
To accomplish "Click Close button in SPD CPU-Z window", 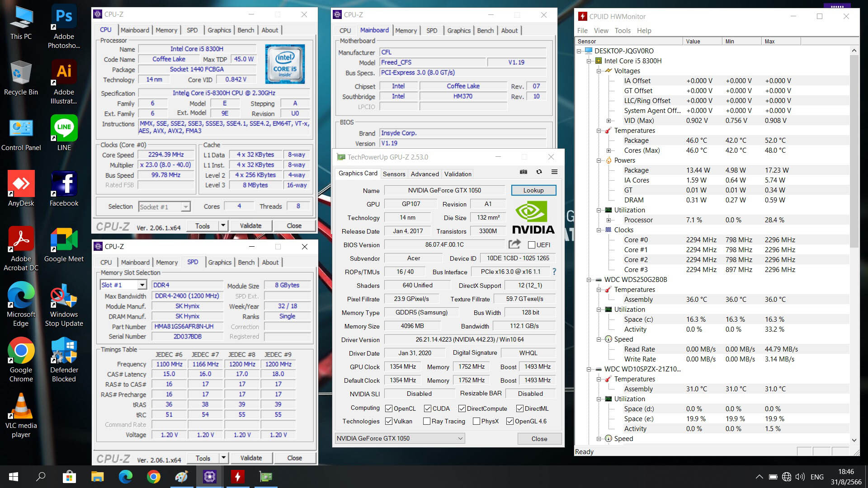I will 294,458.
